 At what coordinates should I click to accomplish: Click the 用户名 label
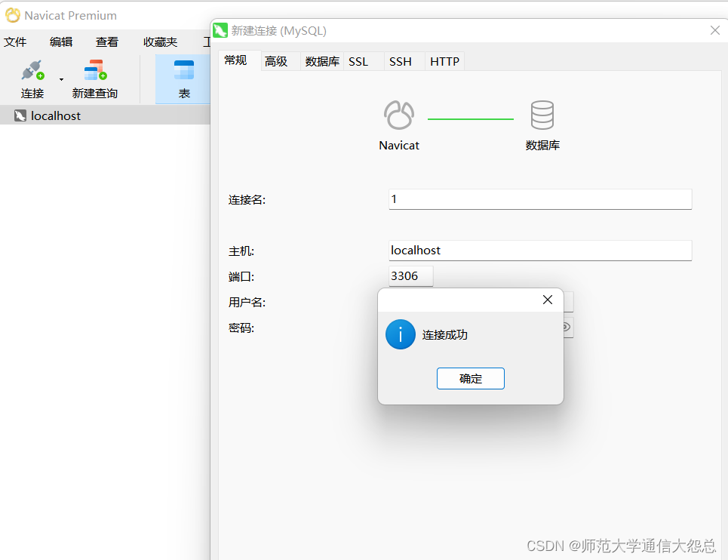pyautogui.click(x=247, y=303)
